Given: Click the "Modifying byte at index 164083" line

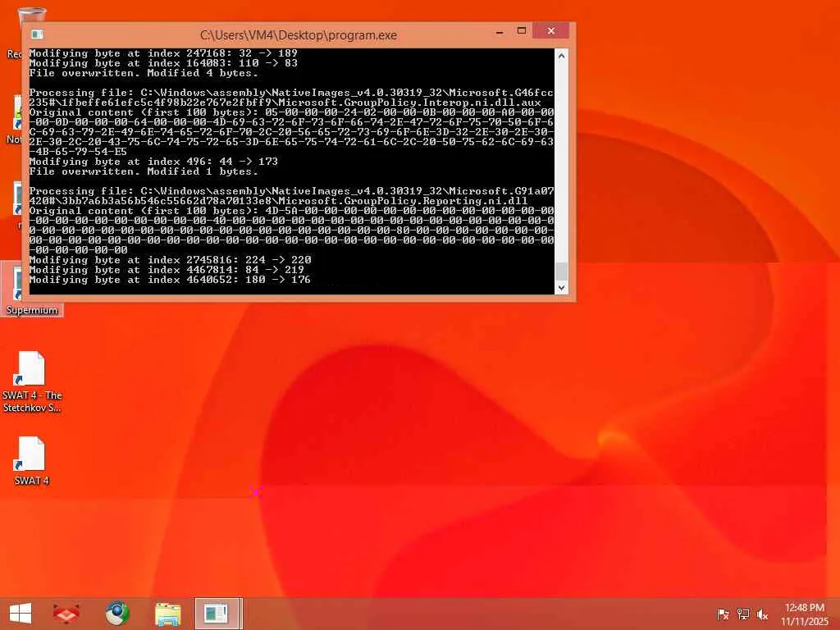Looking at the screenshot, I should click(163, 62).
